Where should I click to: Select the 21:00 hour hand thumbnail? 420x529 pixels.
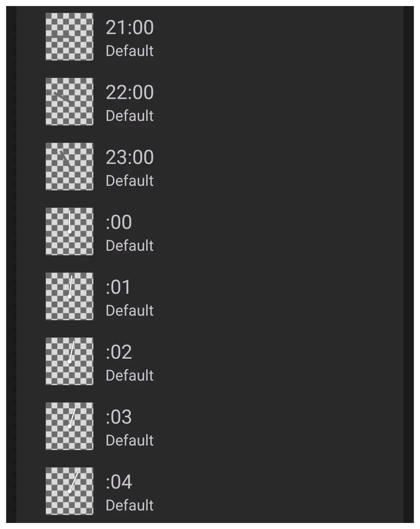69,37
